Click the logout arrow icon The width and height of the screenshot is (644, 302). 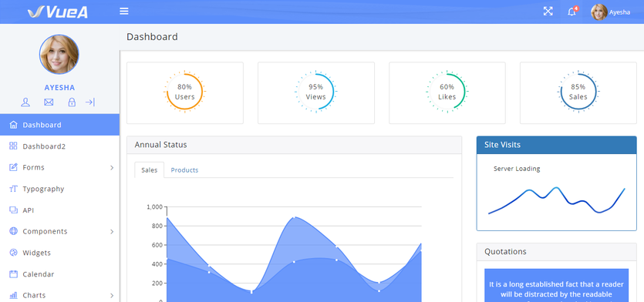point(90,102)
